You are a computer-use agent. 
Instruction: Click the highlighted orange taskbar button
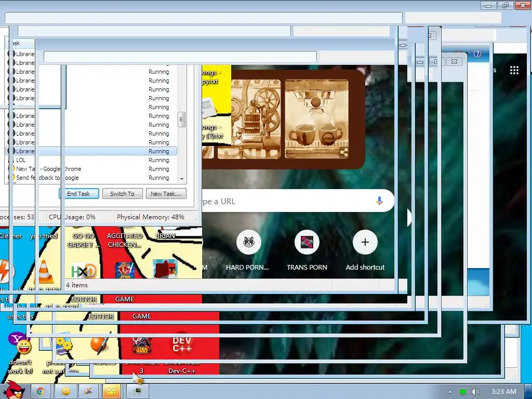pos(112,392)
